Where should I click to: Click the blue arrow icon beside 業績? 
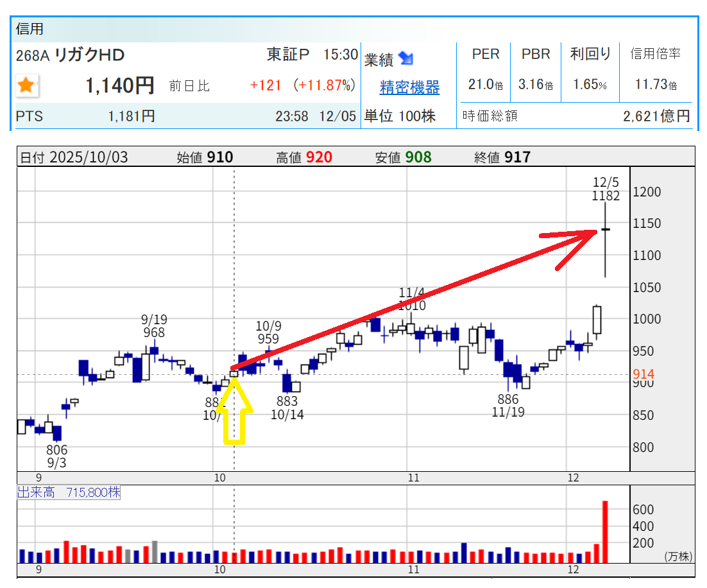405,59
